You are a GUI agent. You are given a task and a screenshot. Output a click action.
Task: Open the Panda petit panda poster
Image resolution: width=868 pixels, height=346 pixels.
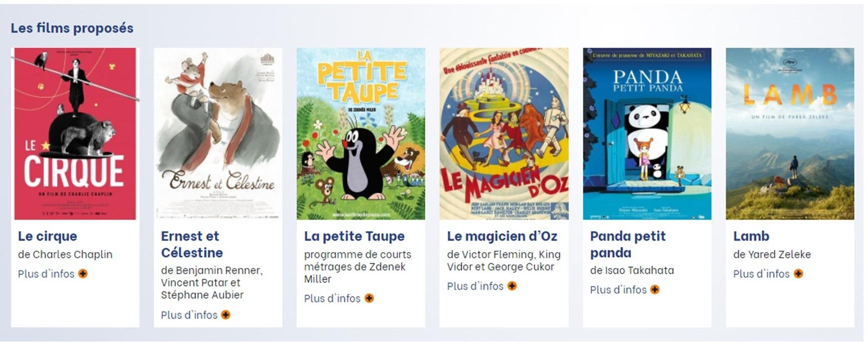[647, 134]
